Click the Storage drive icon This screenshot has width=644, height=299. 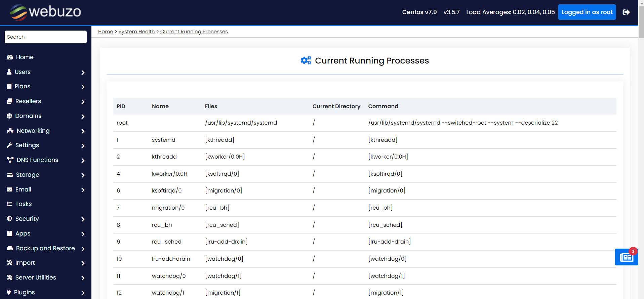[x=10, y=175]
